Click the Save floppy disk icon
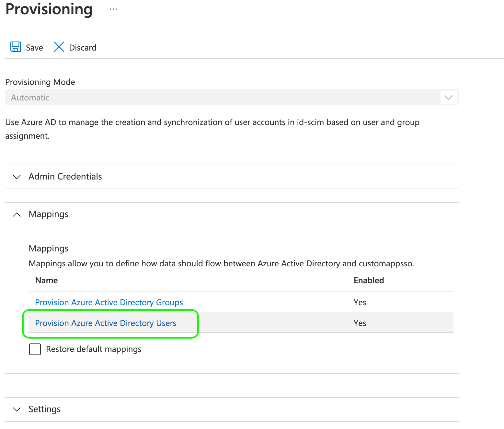Image resolution: width=504 pixels, height=429 pixels. click(16, 47)
